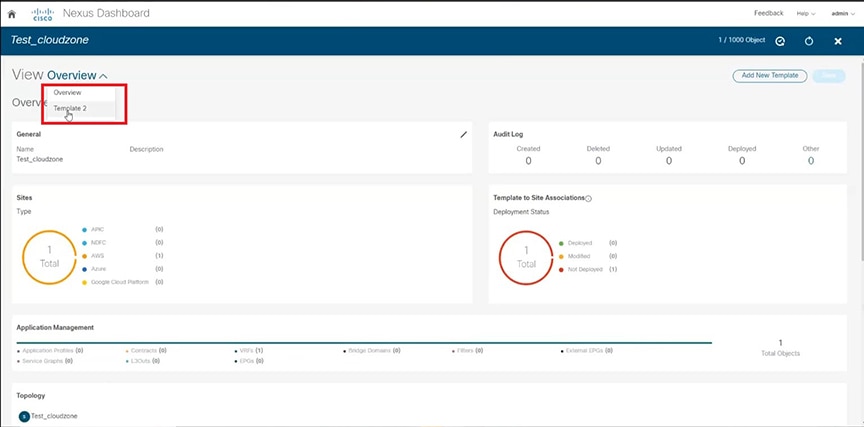
Task: Open the Feedback link
Action: (768, 13)
